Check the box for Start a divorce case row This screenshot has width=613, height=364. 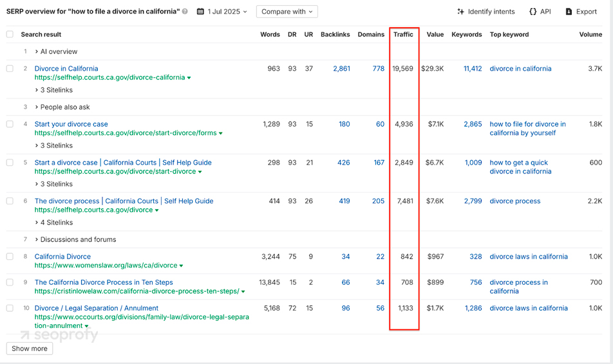[x=10, y=163]
